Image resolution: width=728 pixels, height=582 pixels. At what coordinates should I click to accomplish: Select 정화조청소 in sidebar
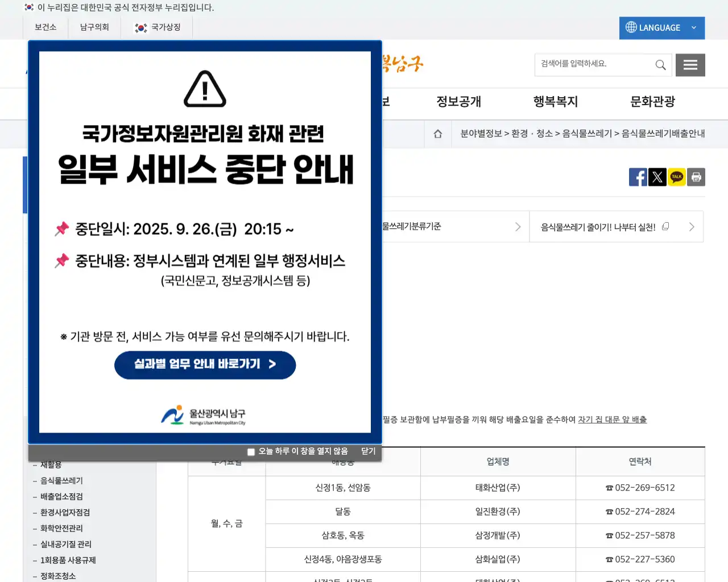(x=58, y=576)
